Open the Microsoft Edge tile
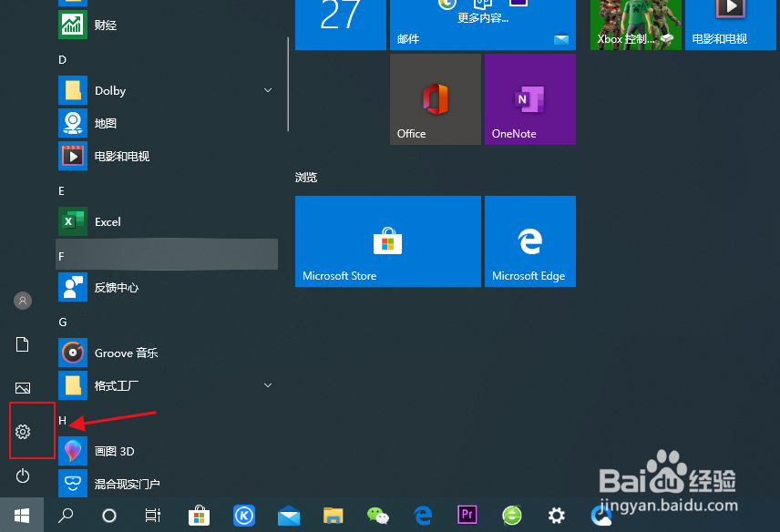The image size is (780, 532). (x=530, y=241)
